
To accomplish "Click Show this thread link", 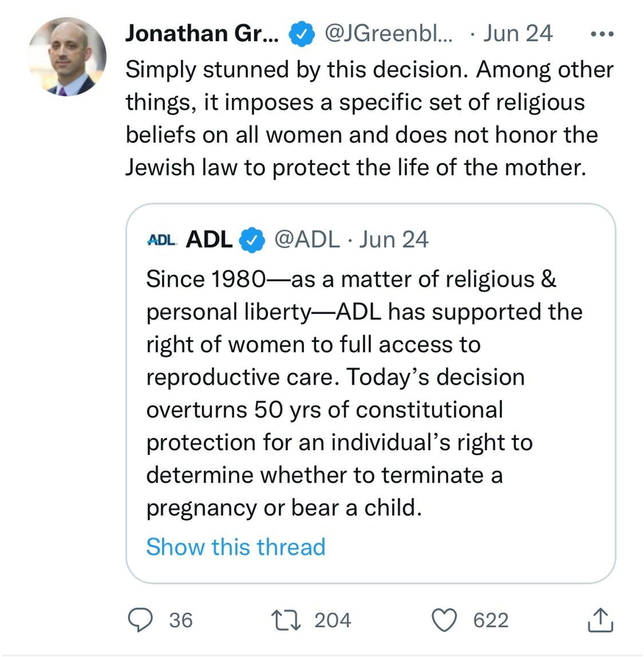I will tap(236, 547).
